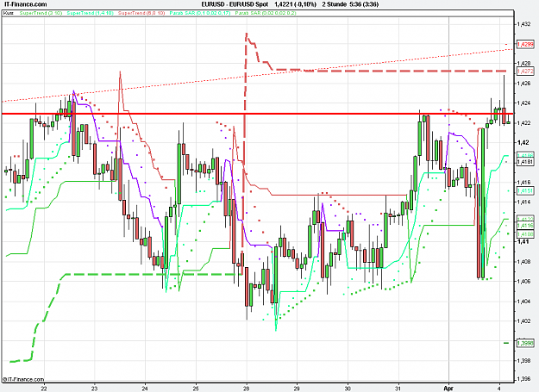Click the Kurs legend label

tap(8, 13)
